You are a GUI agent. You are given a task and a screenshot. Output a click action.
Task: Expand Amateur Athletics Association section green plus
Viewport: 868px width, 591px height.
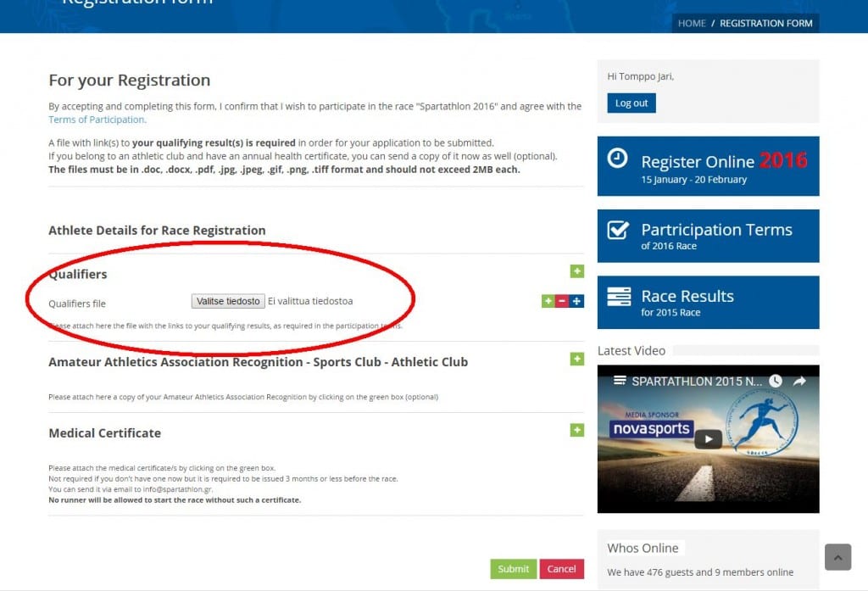point(576,360)
